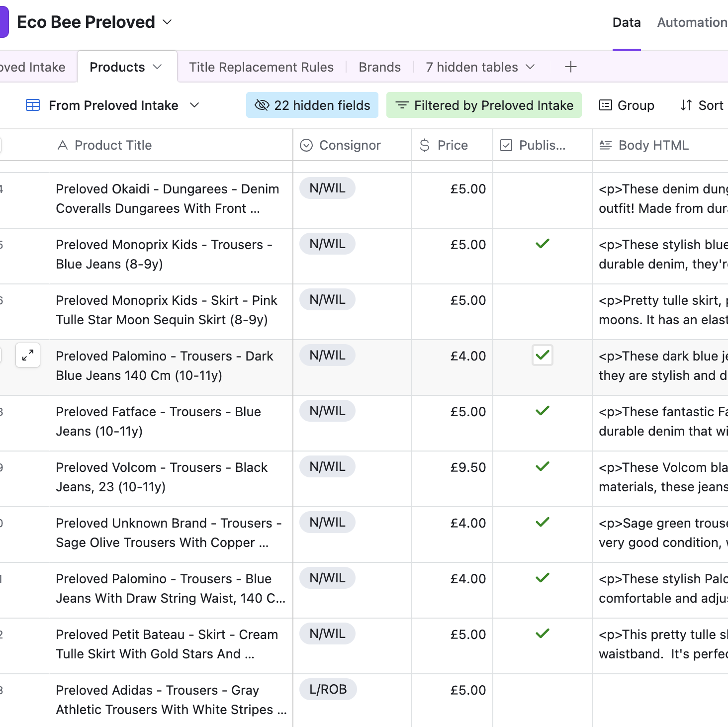Show the 22 hidden fields
This screenshot has height=727, width=728.
coord(312,105)
